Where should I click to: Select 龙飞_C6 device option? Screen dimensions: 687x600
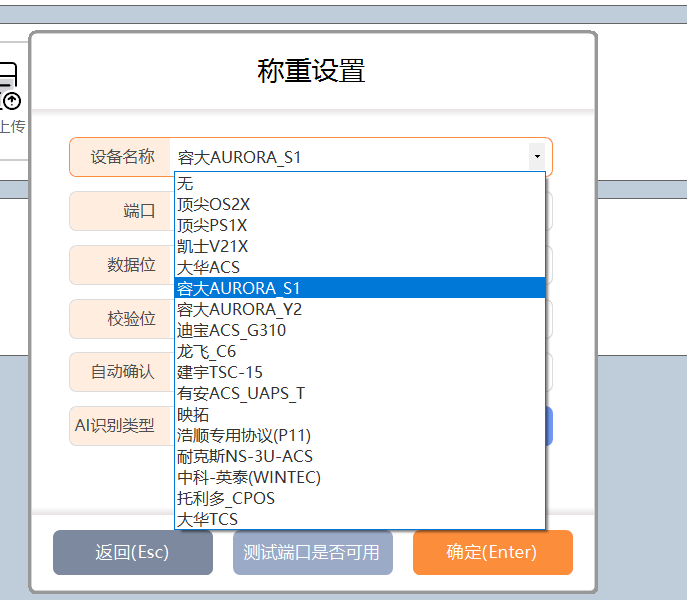coord(360,351)
